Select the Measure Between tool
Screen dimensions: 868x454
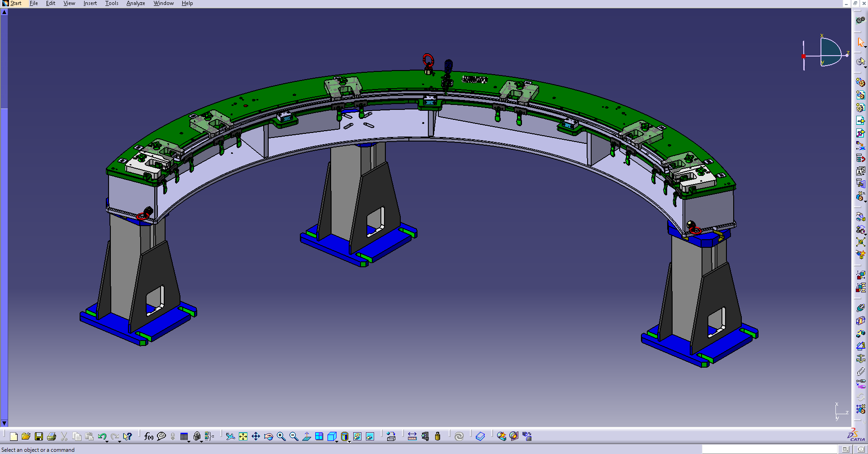tap(412, 436)
